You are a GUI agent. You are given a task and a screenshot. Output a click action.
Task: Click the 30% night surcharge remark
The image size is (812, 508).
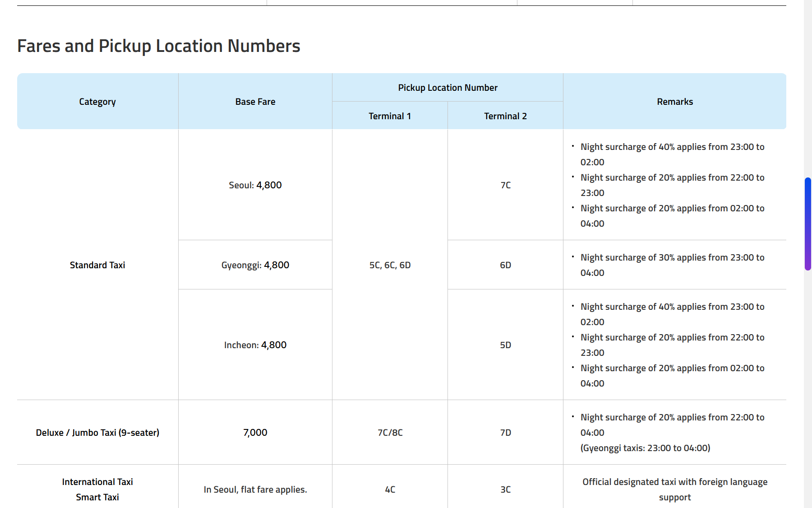(x=673, y=265)
